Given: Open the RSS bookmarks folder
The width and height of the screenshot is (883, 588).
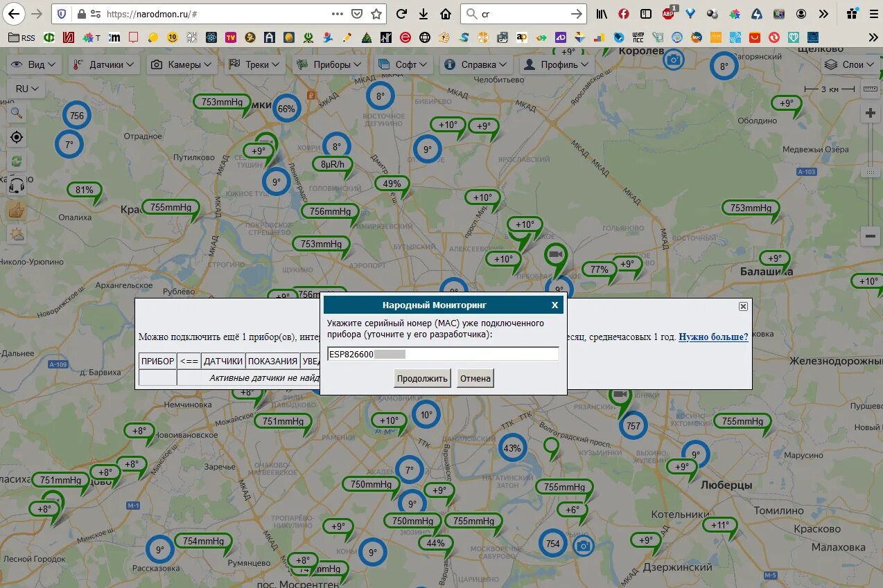Looking at the screenshot, I should point(21,37).
